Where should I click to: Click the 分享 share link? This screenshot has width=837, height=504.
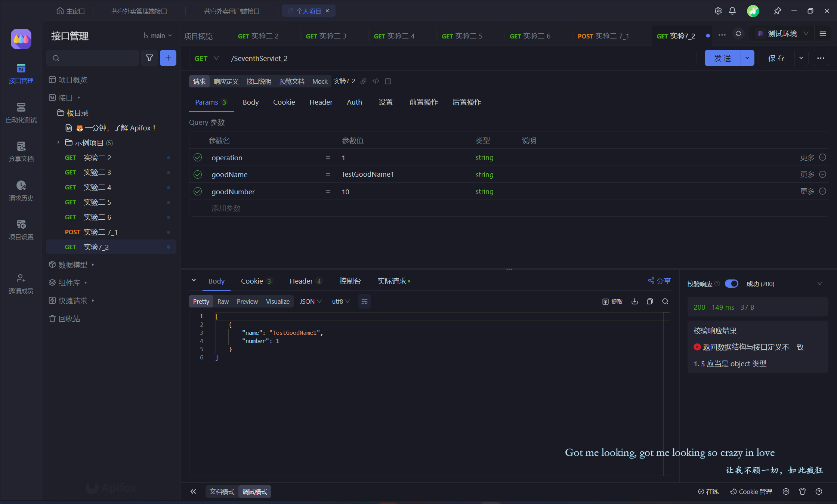point(659,281)
